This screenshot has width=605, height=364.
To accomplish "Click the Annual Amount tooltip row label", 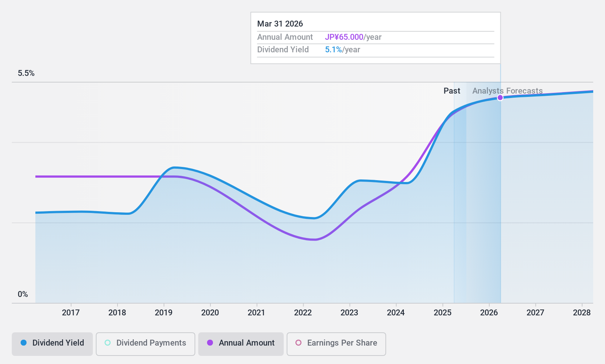I will [x=285, y=37].
